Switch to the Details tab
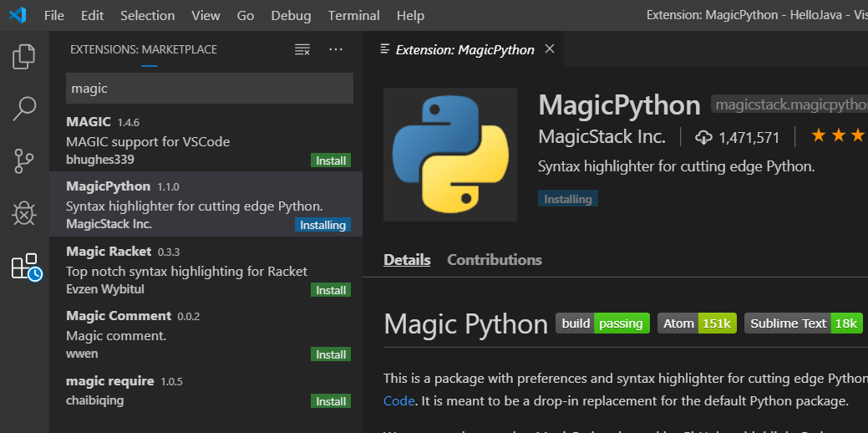 [407, 260]
